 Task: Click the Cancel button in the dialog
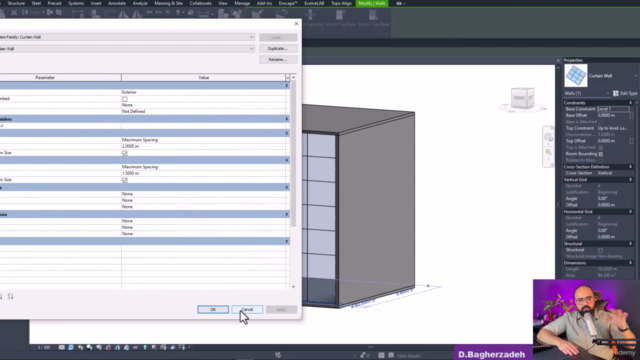[247, 310]
